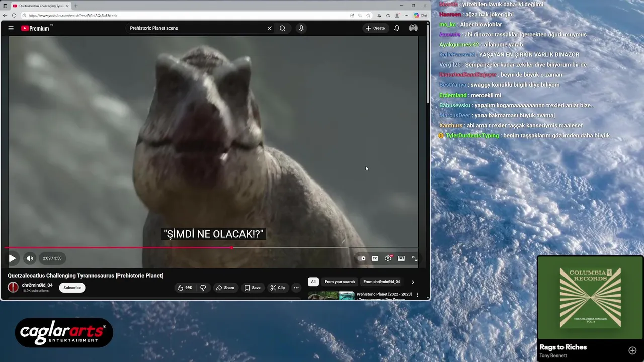
Task: Seek on the red video progress bar
Action: [x=211, y=248]
